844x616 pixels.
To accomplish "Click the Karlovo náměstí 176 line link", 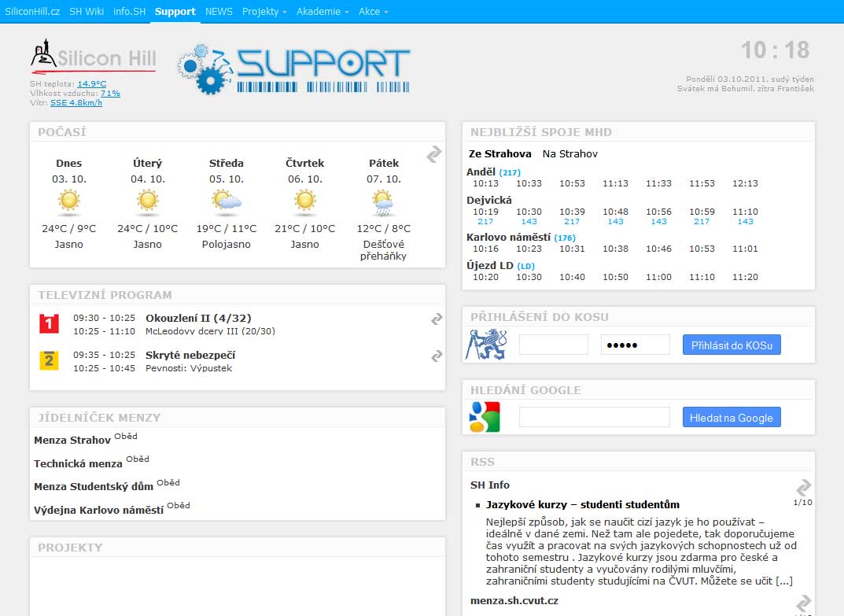I will 565,238.
